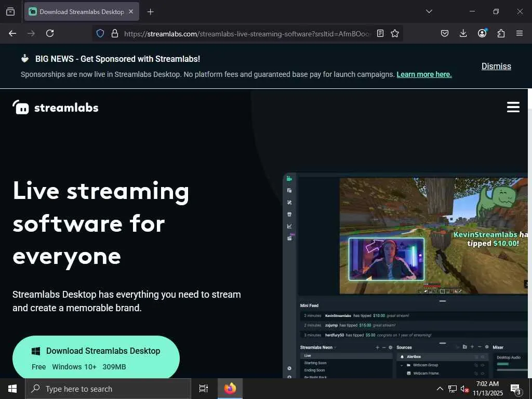
Task: Bookmark this page with the star
Action: point(395,33)
